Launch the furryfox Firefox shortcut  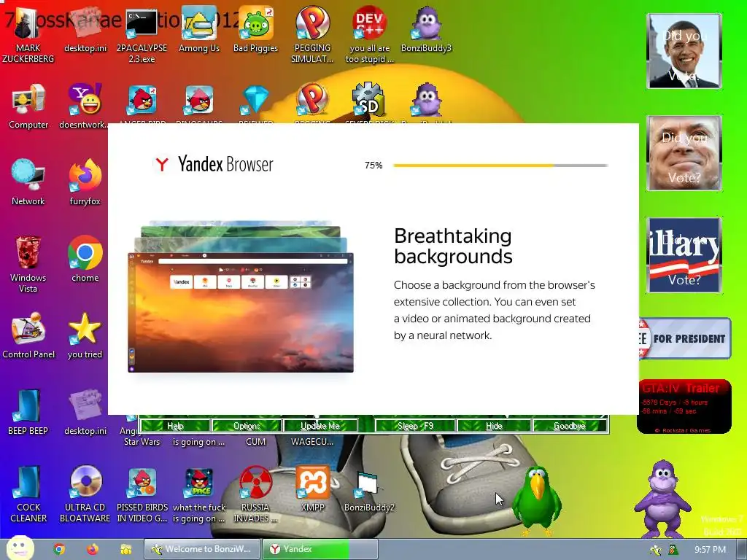[85, 183]
